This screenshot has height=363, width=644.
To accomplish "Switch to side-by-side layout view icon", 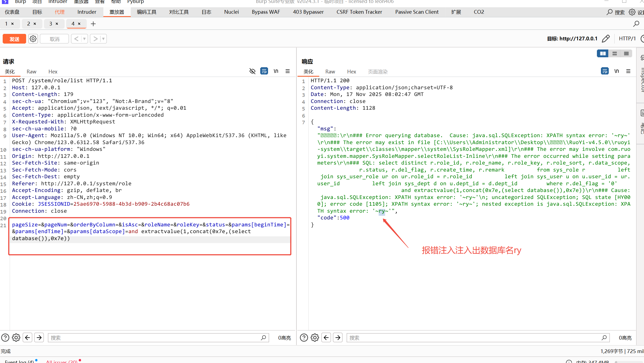I will click(603, 54).
